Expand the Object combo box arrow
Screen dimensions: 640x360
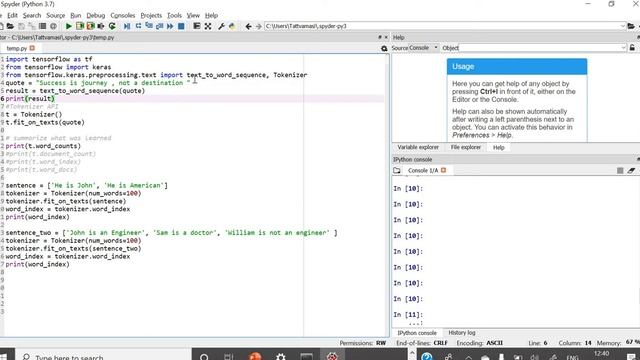click(623, 48)
